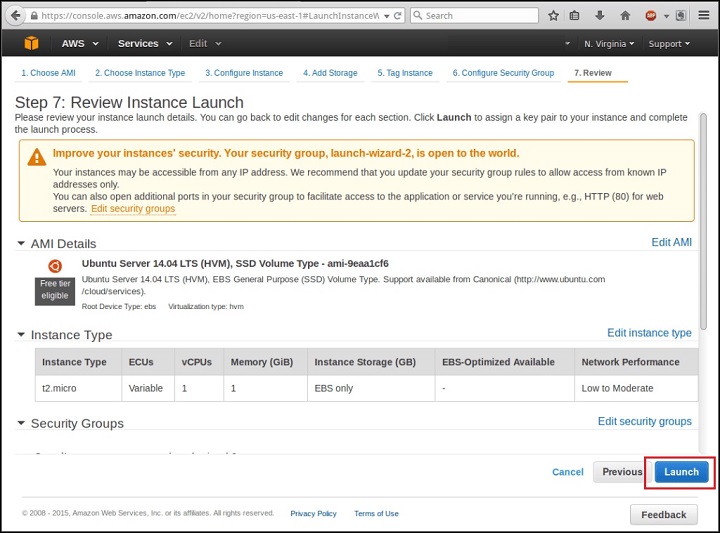Click the Instance Storage (GB) column header
This screenshot has height=533, width=720.
pyautogui.click(x=371, y=362)
